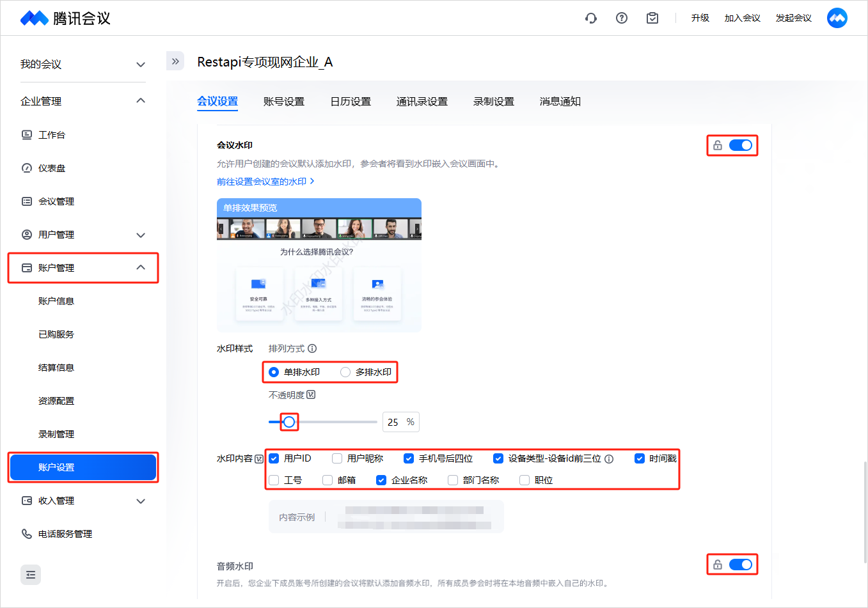Open 已购服务 in sidebar

pyautogui.click(x=56, y=334)
